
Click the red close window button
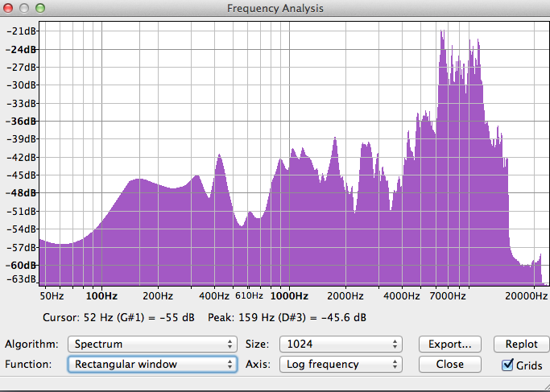click(x=10, y=9)
